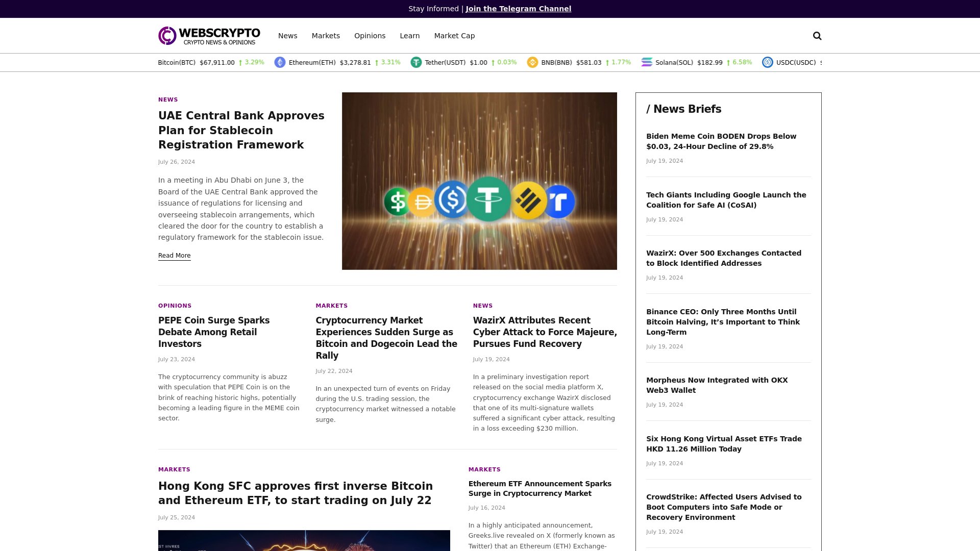Click OPINIONS category label above PEPE article

(x=175, y=306)
